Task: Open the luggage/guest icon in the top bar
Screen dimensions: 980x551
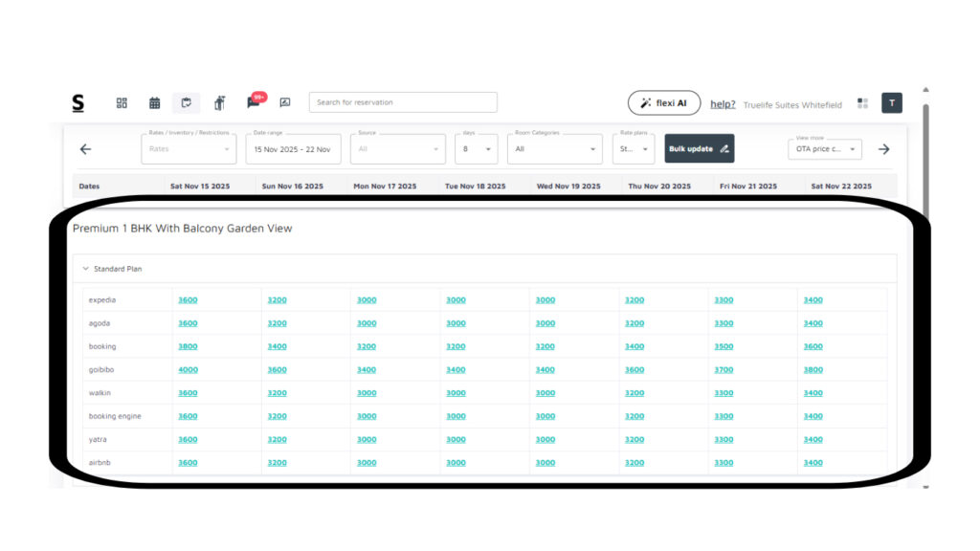Action: (x=219, y=103)
